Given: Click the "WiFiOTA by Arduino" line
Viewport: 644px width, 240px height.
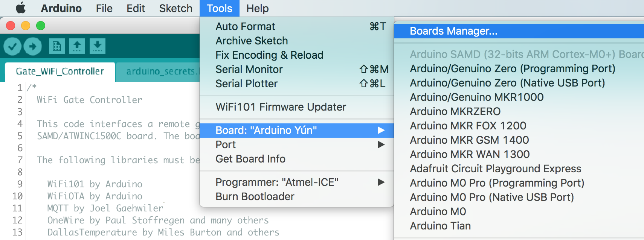Looking at the screenshot, I should [x=95, y=196].
